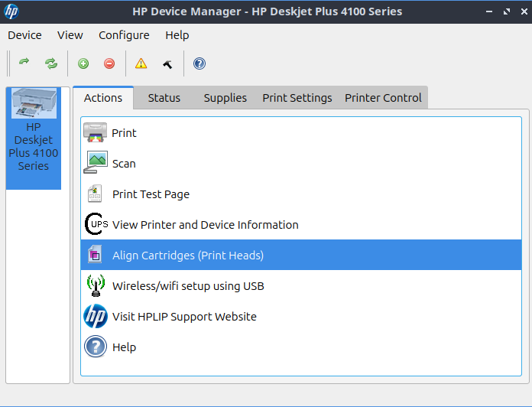Select the HP Deskjet Plus 4100 printer thumbnail
Viewport: 532px width, 407px height.
[34, 103]
